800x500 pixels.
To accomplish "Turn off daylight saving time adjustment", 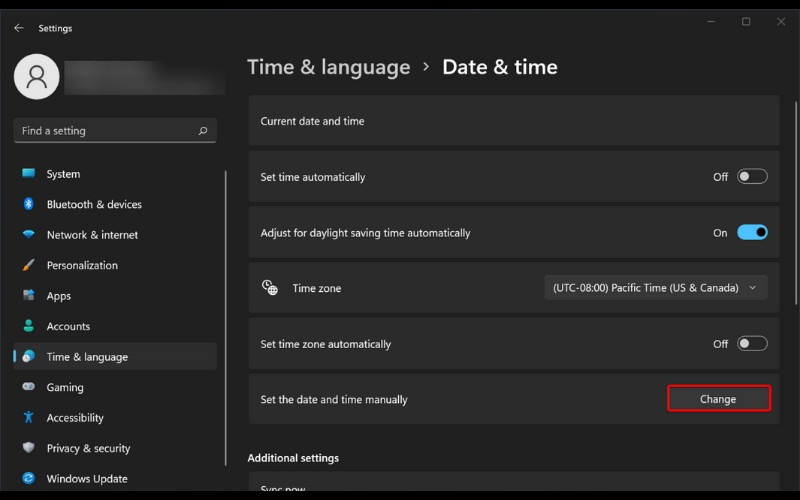I will coord(752,233).
